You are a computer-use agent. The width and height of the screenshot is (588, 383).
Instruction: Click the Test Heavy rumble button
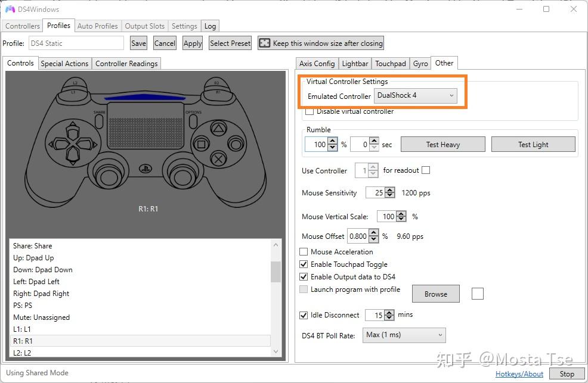click(x=442, y=144)
